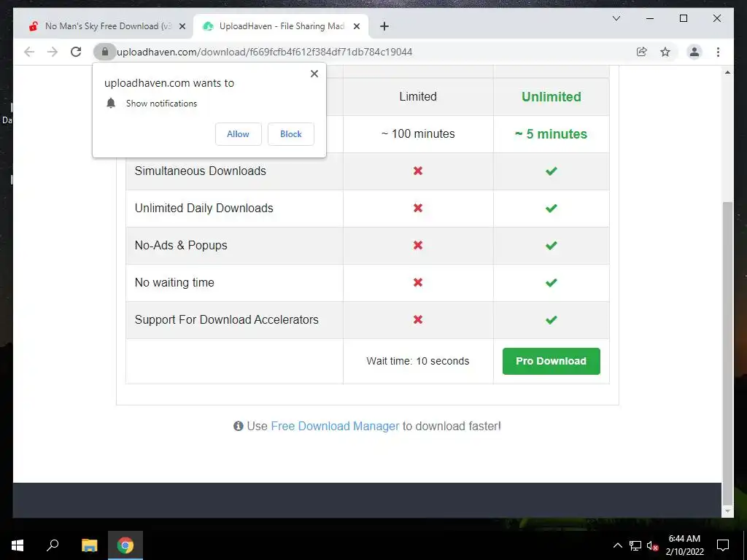Click the 'Unlimited Daily Downloads' row label
This screenshot has width=747, height=560.
pyautogui.click(x=204, y=208)
